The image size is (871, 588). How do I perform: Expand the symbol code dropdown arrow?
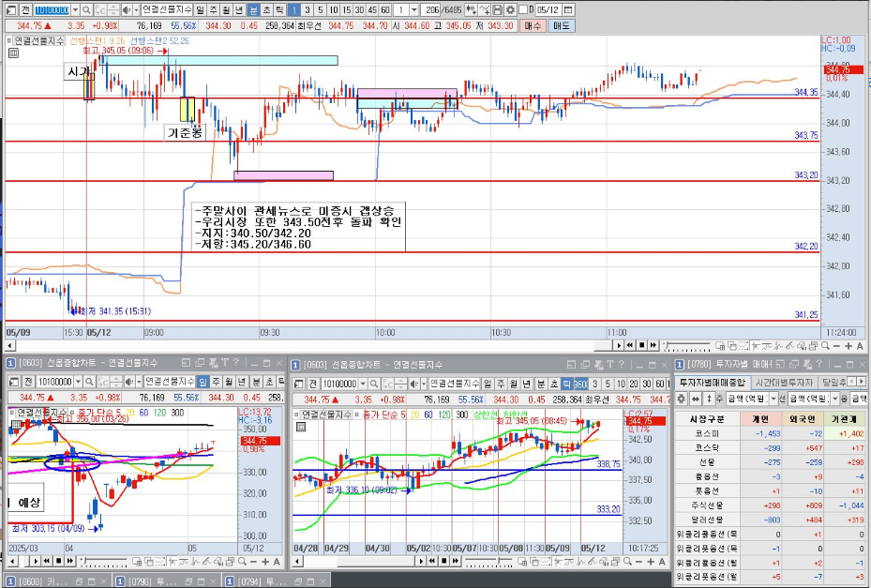(x=76, y=10)
